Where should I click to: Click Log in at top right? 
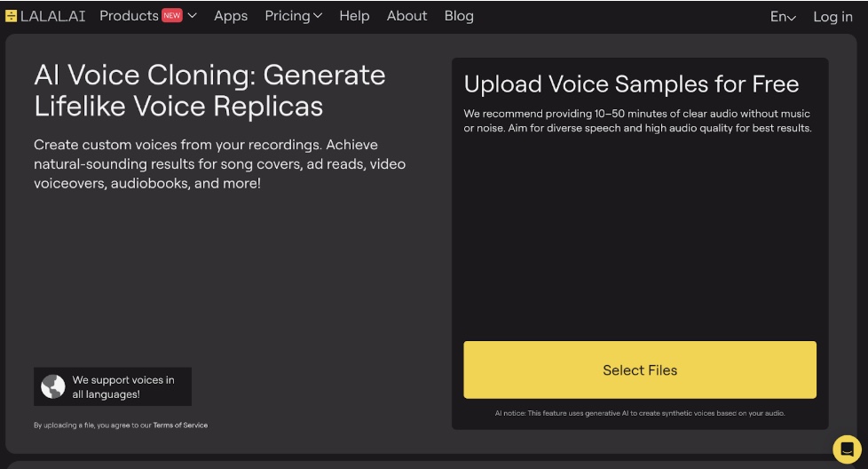click(x=832, y=17)
